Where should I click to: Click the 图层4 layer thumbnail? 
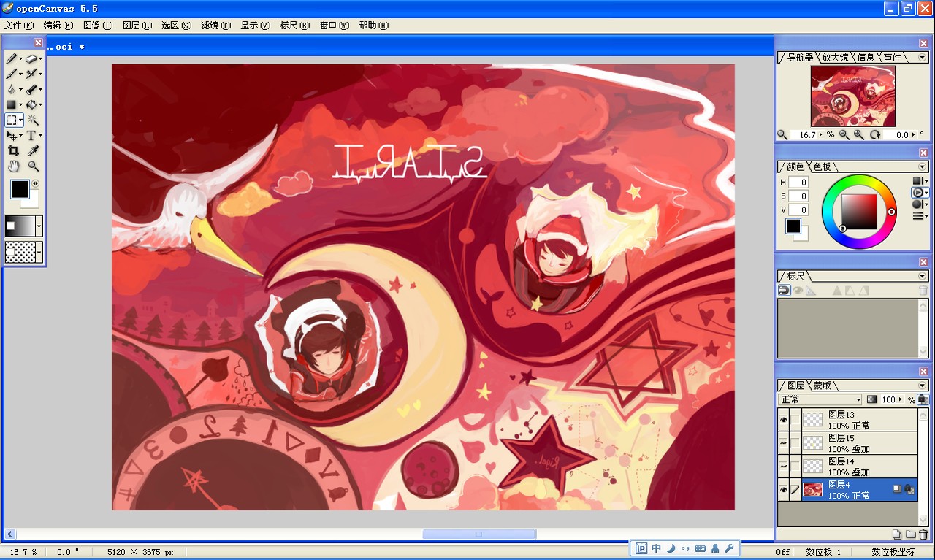812,490
